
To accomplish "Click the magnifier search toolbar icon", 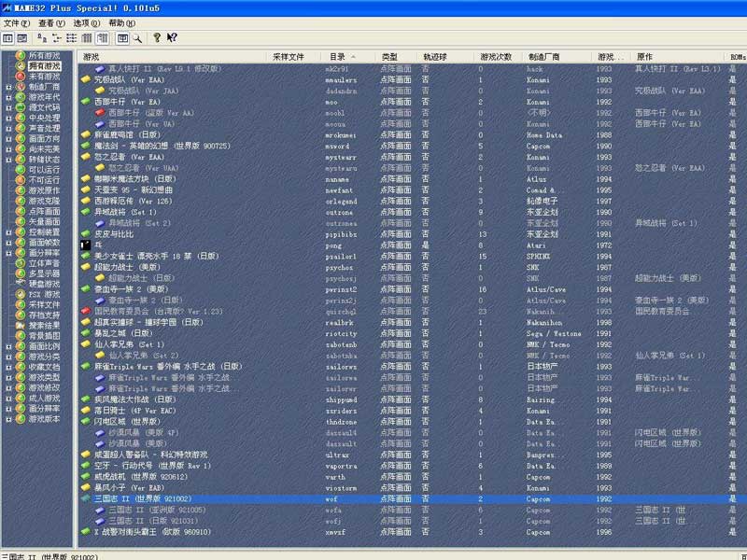I will click(137, 38).
